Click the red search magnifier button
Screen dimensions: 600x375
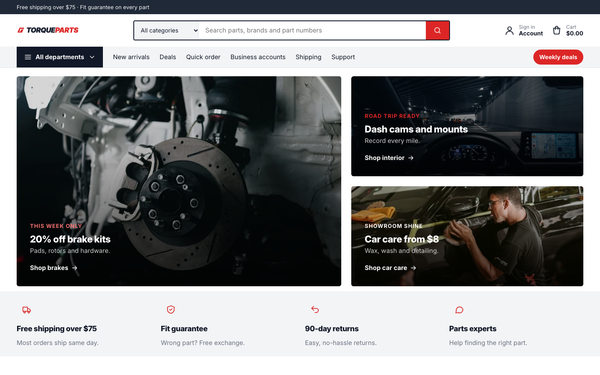tap(437, 30)
